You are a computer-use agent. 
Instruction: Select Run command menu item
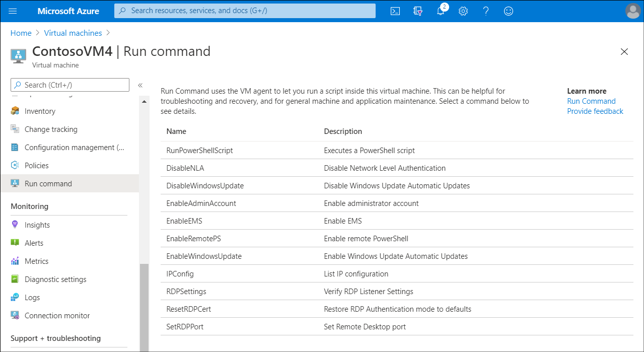(x=69, y=184)
